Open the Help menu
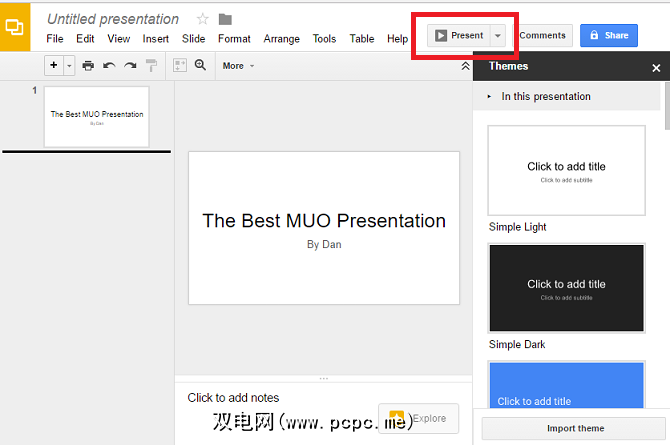 pyautogui.click(x=397, y=39)
